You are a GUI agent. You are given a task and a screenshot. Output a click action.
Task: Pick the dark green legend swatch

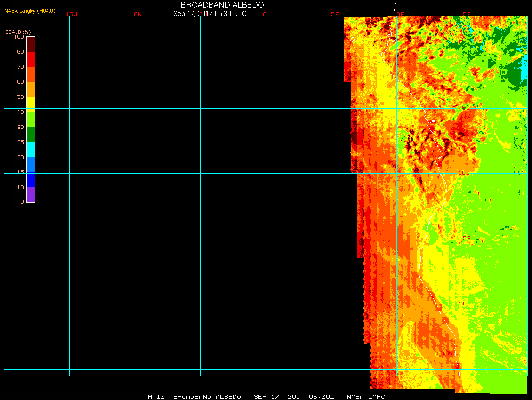coord(31,135)
